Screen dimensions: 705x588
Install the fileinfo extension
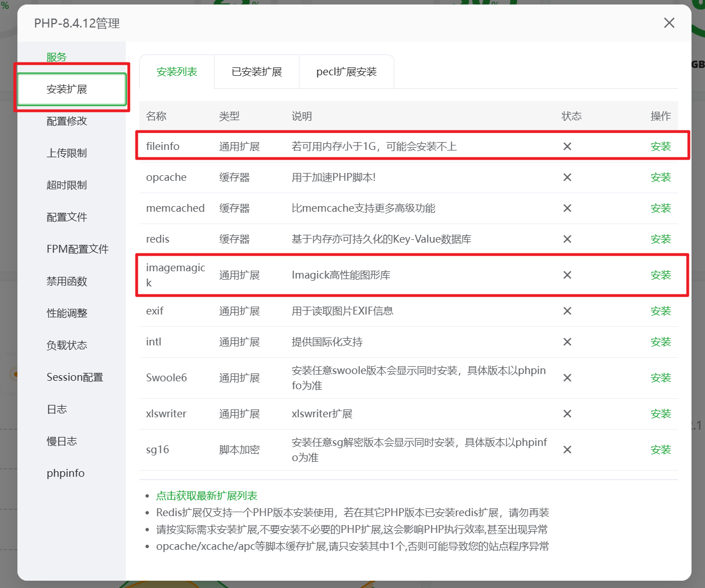(x=661, y=147)
